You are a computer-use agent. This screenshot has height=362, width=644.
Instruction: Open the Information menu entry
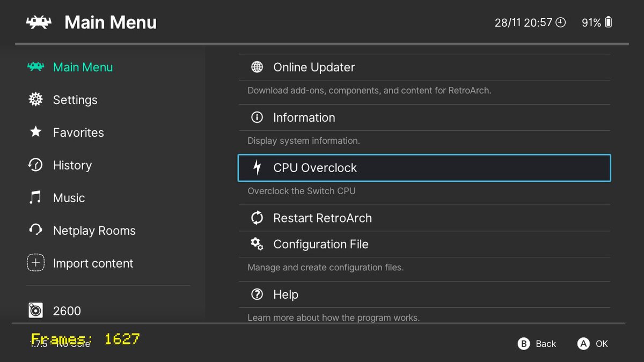click(425, 117)
